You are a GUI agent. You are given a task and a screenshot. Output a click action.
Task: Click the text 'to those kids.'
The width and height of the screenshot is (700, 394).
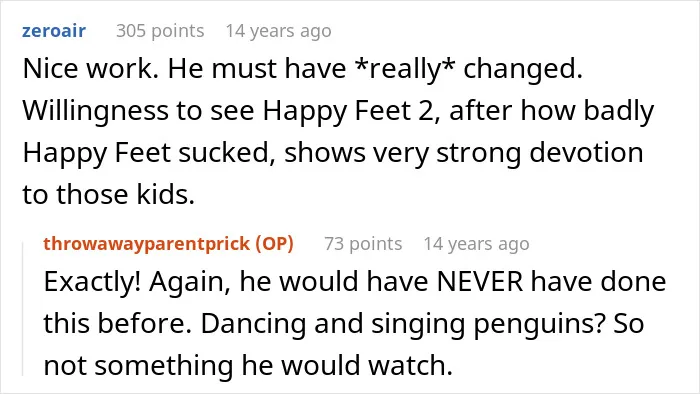[x=108, y=195]
